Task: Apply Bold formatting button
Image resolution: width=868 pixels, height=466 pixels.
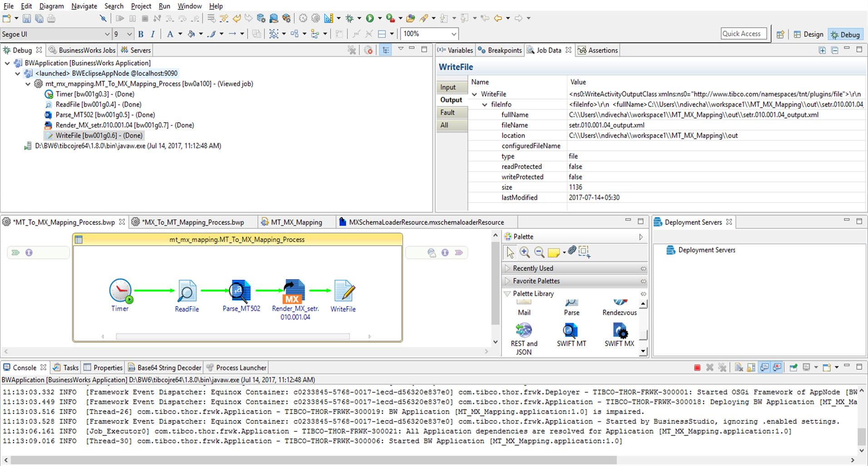Action: 141,34
